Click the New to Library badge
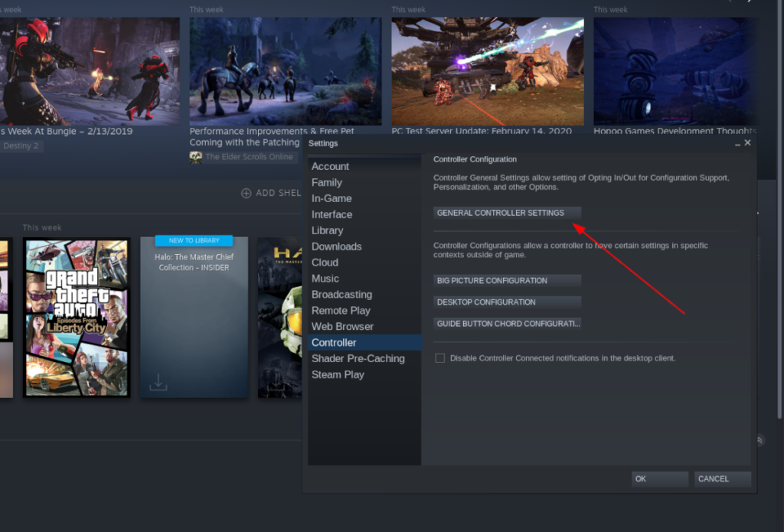Viewport: 784px width, 532px height. coord(194,240)
